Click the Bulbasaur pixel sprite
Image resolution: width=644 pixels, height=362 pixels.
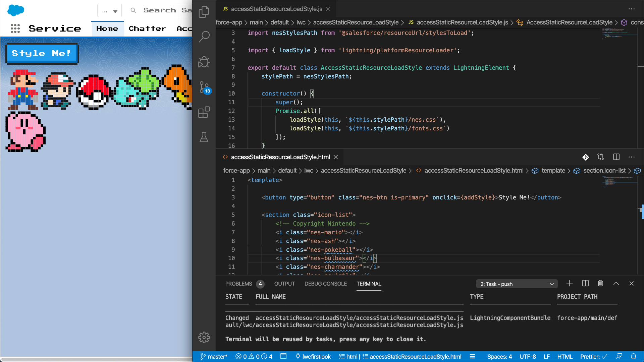coord(136,88)
